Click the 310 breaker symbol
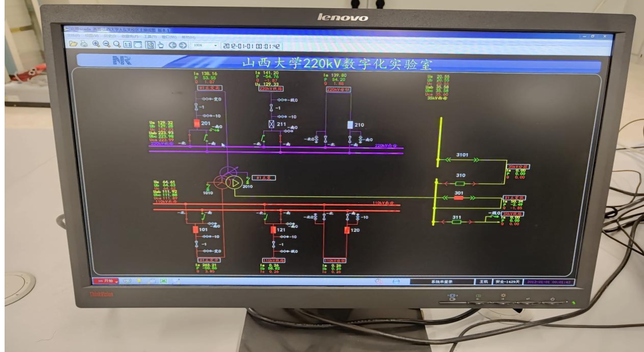This screenshot has height=352, width=644. (x=460, y=183)
